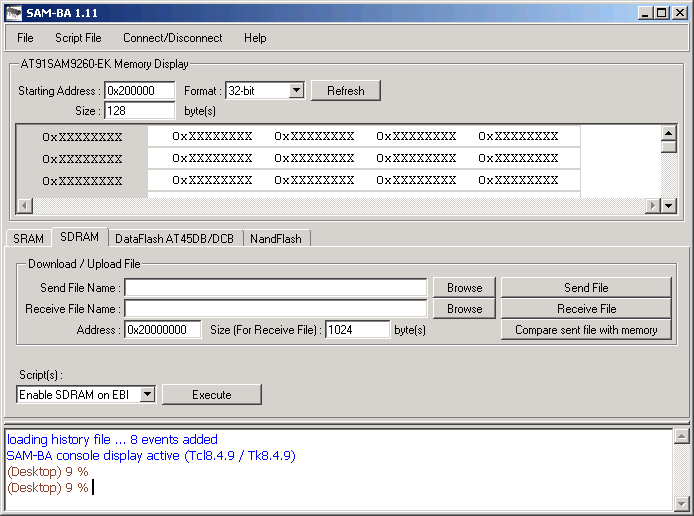The height and width of the screenshot is (516, 694).
Task: Click the console scroll down arrow
Action: point(681,503)
